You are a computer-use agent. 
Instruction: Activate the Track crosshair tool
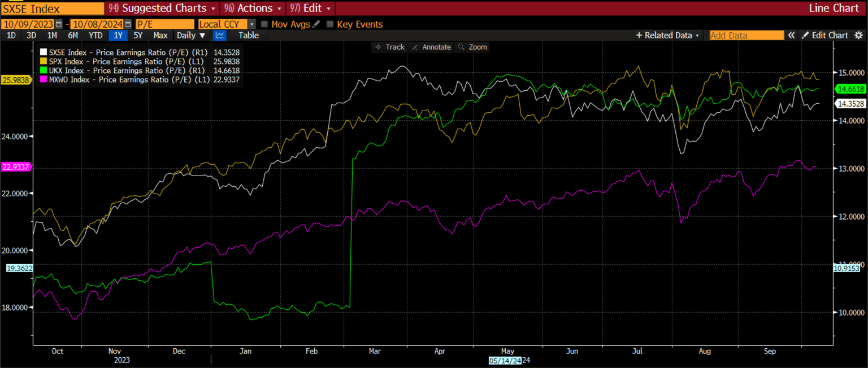[x=389, y=47]
